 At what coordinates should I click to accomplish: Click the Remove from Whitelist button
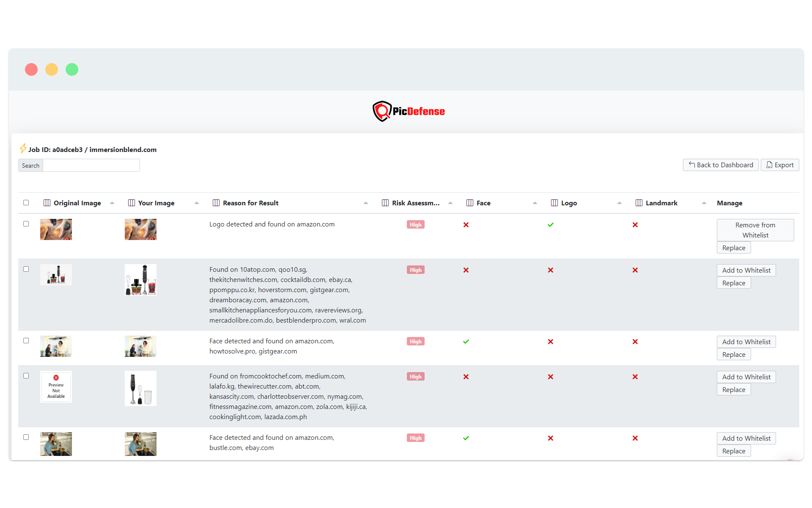[x=755, y=230]
